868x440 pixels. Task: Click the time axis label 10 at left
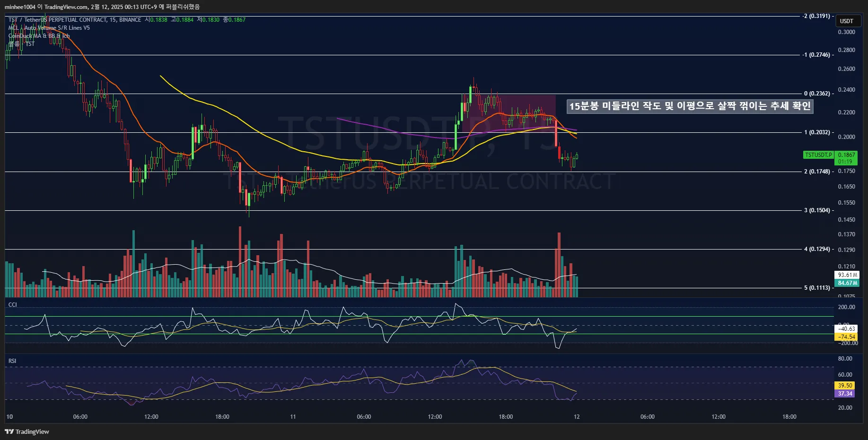(x=9, y=417)
